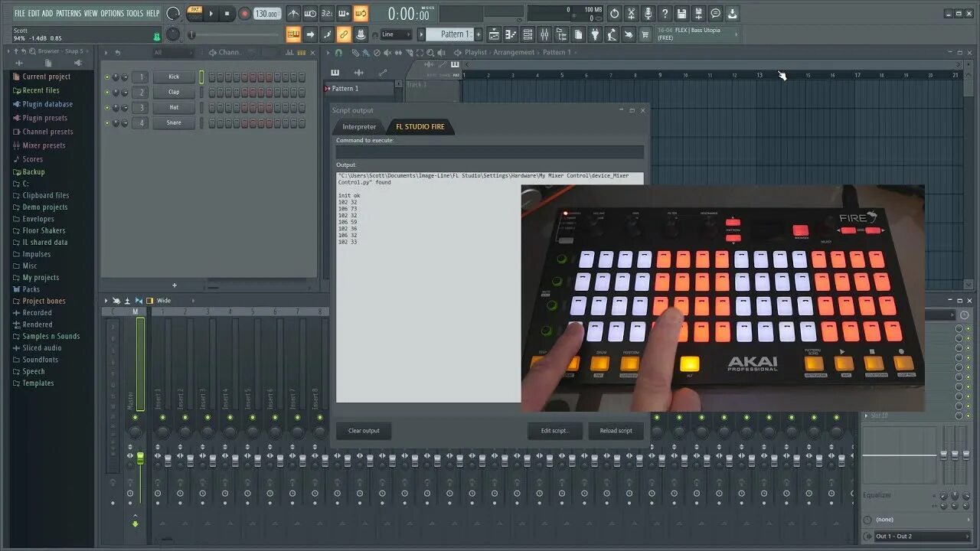
Task: Open the OPTIONS menu
Action: [112, 13]
